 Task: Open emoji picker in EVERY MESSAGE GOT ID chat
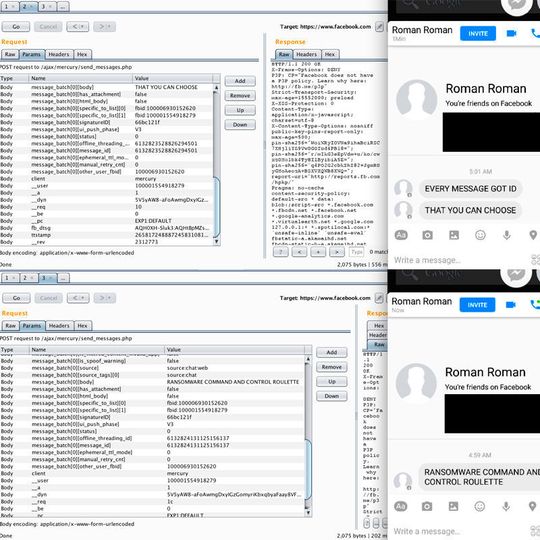pyautogui.click(x=480, y=235)
